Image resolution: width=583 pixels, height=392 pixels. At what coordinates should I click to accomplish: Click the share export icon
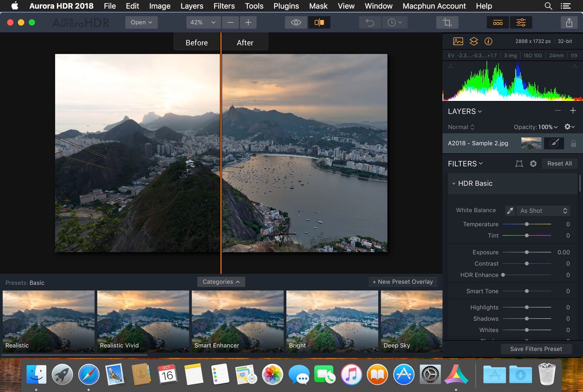click(x=569, y=22)
